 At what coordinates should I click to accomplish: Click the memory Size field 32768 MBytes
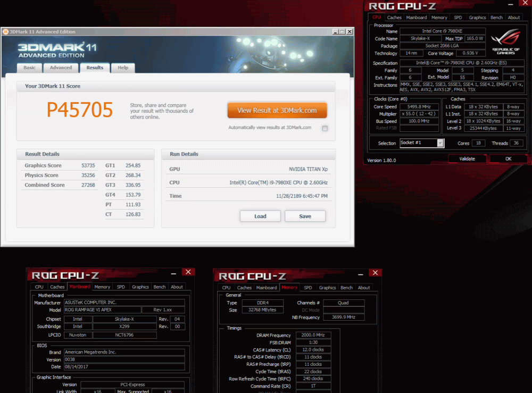[263, 310]
